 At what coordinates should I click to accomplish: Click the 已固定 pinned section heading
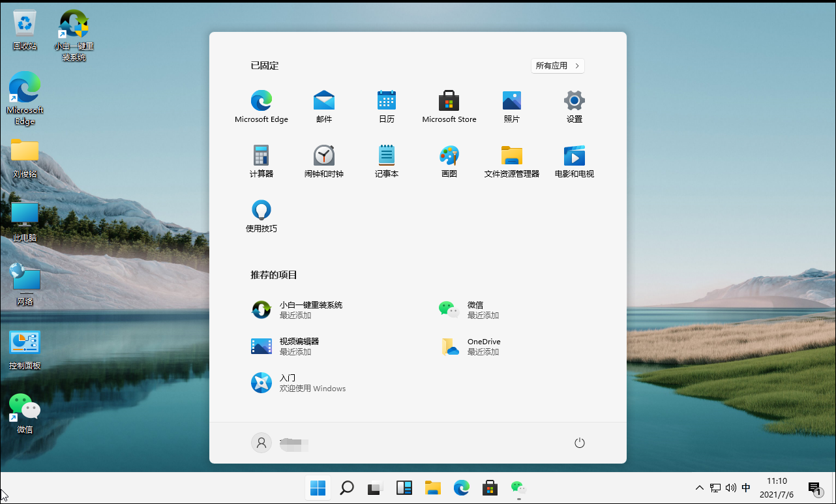pos(265,66)
